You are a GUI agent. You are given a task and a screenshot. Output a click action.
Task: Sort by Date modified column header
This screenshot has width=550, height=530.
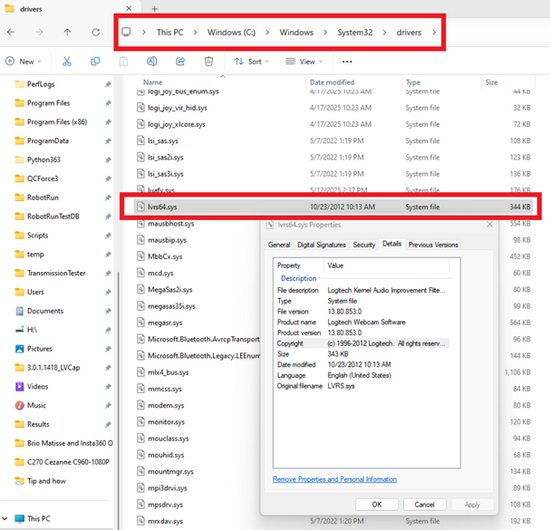[x=332, y=82]
